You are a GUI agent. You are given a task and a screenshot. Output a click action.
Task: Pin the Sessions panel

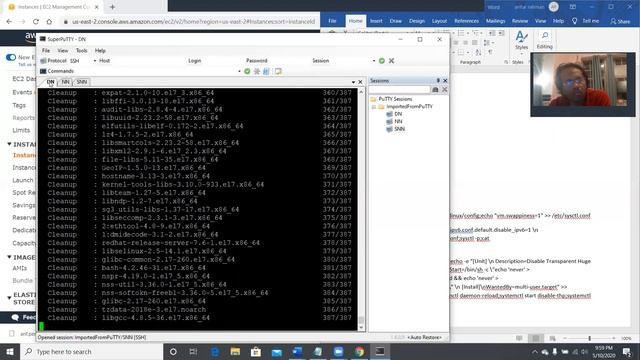point(438,80)
